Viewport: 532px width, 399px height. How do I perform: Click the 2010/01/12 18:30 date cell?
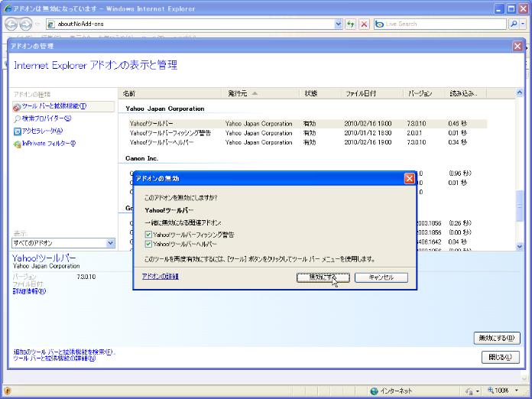coord(368,133)
